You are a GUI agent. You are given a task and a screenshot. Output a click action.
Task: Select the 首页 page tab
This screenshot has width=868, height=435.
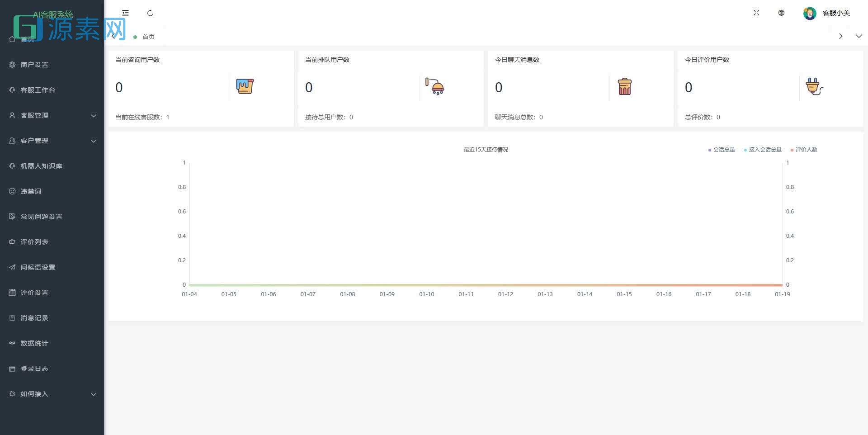pyautogui.click(x=148, y=37)
